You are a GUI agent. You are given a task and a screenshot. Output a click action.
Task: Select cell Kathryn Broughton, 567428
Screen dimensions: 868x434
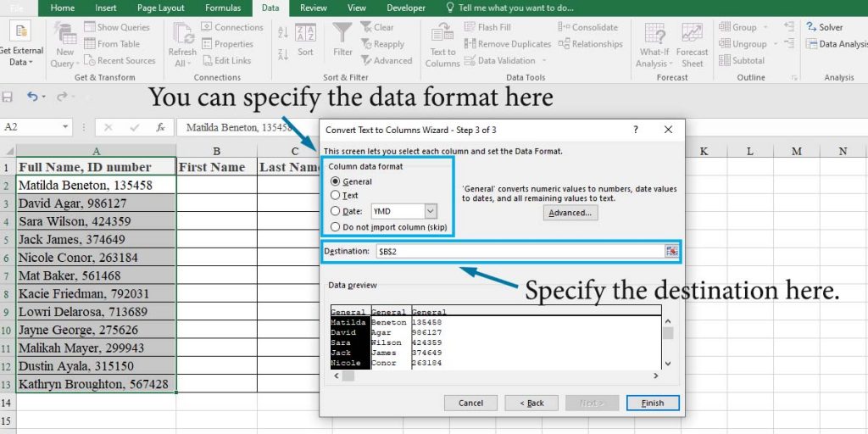pyautogui.click(x=97, y=384)
